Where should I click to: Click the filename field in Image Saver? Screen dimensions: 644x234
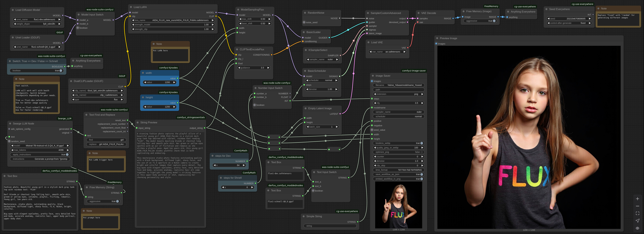(399, 85)
